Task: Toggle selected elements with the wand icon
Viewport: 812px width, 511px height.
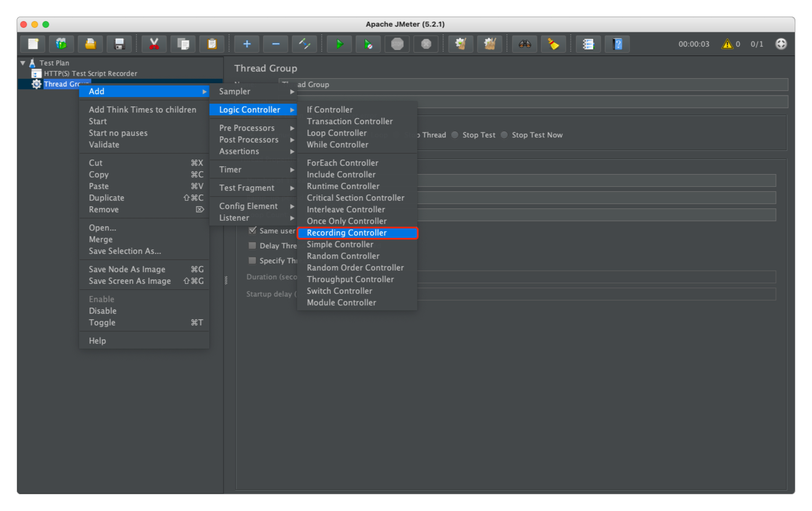Action: [304, 44]
